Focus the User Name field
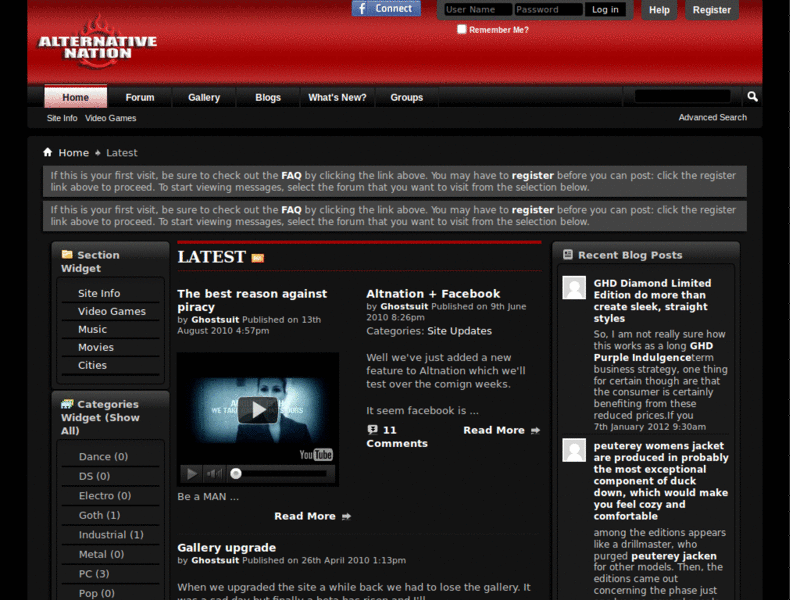 tap(478, 9)
